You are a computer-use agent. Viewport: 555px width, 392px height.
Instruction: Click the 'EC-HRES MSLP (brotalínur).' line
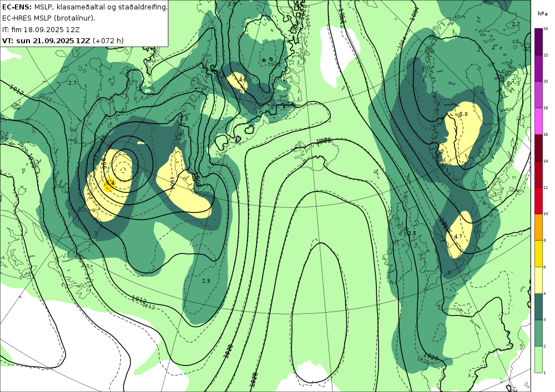click(48, 18)
